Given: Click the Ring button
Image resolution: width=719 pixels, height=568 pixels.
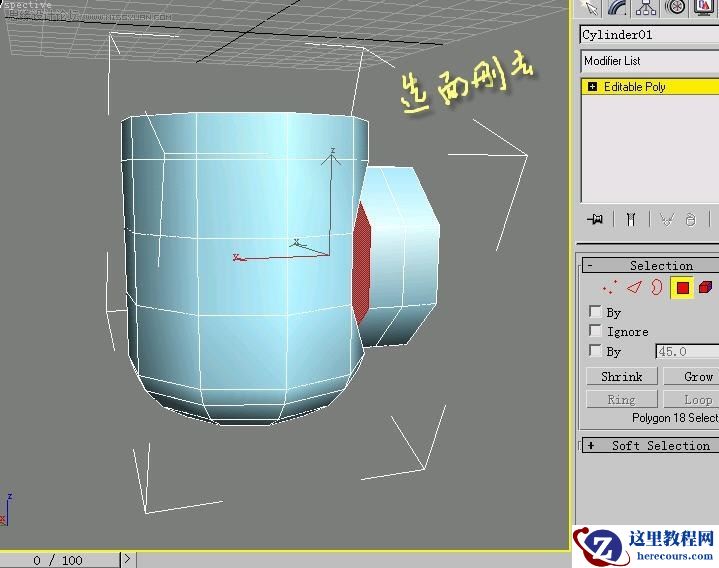Looking at the screenshot, I should [622, 400].
